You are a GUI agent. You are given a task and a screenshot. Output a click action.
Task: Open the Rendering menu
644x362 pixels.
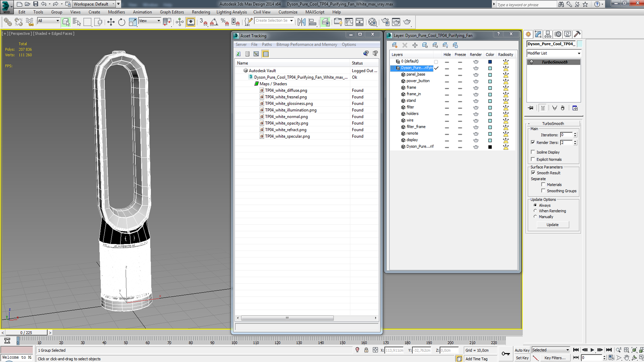(201, 12)
